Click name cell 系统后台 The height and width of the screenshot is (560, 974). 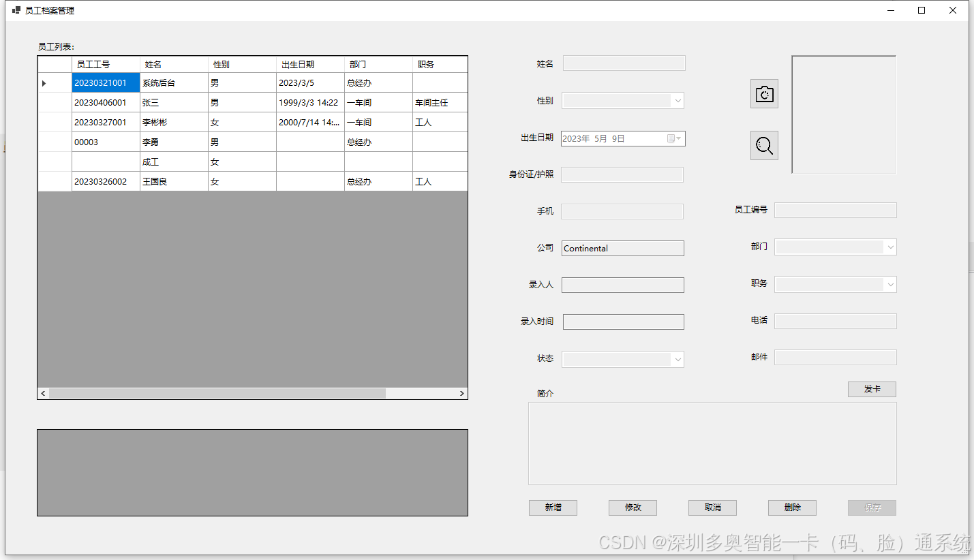coord(174,82)
